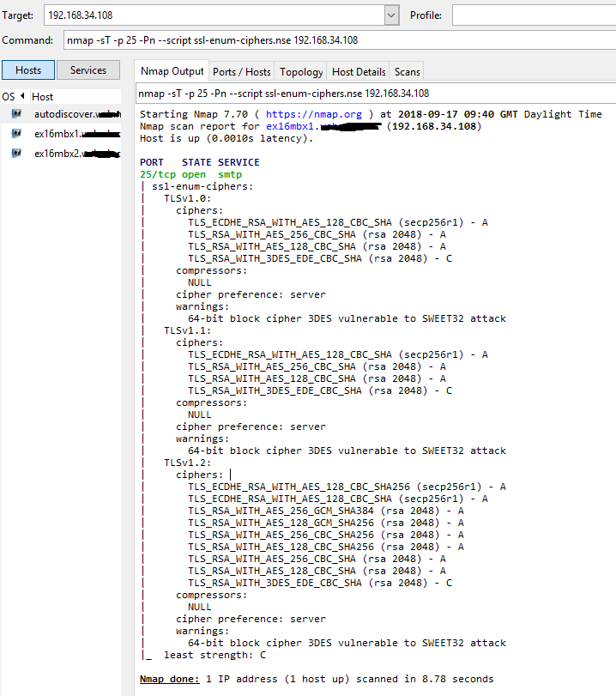Follow the https://nmap.org link in output

point(315,114)
